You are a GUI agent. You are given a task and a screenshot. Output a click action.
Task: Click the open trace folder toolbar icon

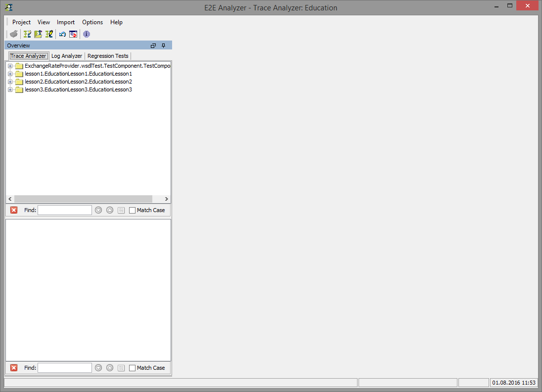(38, 34)
